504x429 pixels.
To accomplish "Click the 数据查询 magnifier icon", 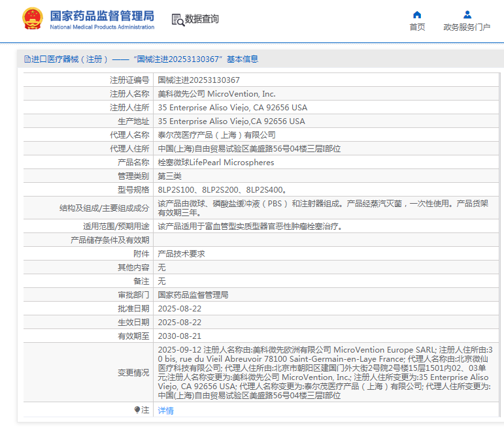I will coord(177,20).
